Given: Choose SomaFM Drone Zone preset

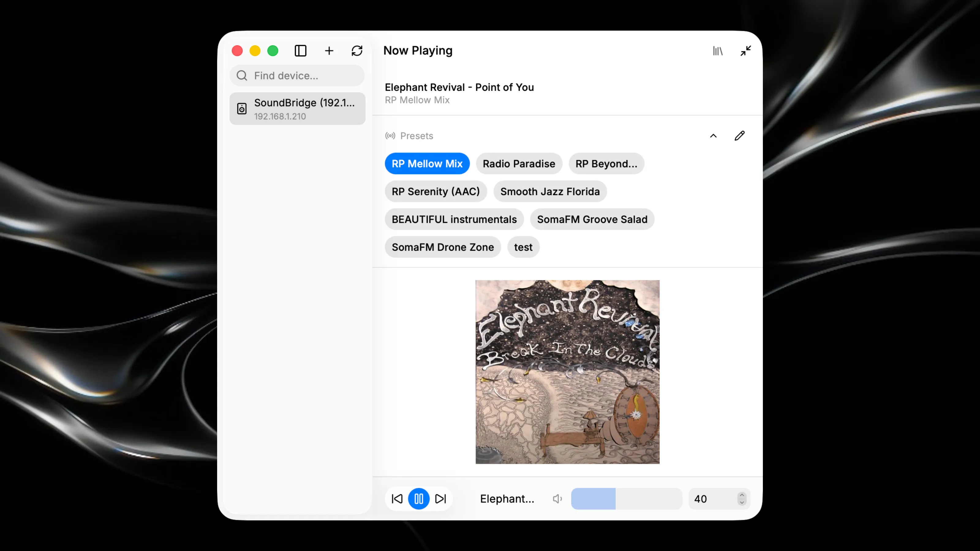Looking at the screenshot, I should (443, 247).
